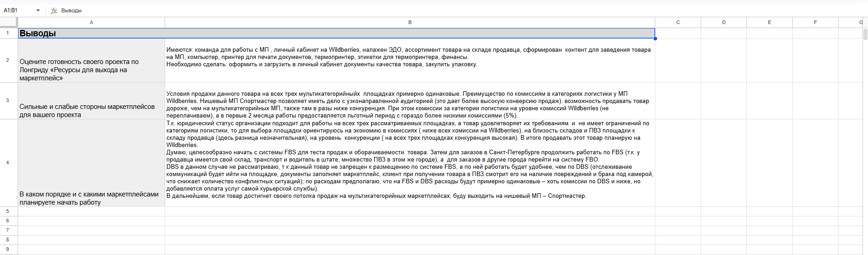Select cell 'Оцените готовность своего проекта'
The image size is (868, 255).
point(92,60)
